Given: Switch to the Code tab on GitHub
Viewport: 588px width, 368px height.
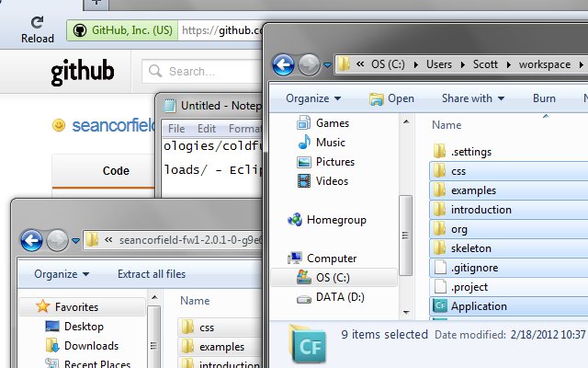Looking at the screenshot, I should coord(116,171).
